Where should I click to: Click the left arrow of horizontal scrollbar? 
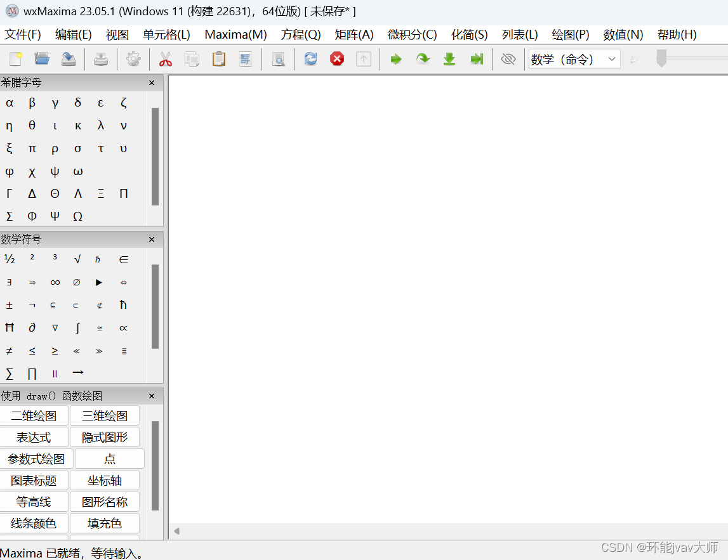click(x=176, y=531)
